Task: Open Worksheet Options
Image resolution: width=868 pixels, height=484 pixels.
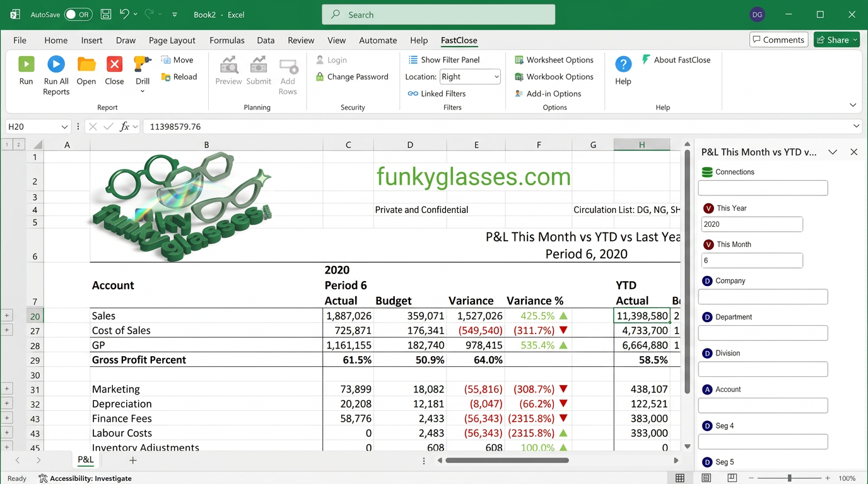Action: click(554, 60)
